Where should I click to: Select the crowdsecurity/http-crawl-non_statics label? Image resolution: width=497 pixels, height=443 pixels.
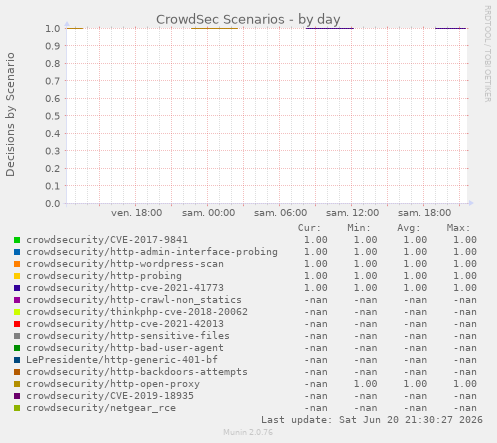tap(134, 300)
